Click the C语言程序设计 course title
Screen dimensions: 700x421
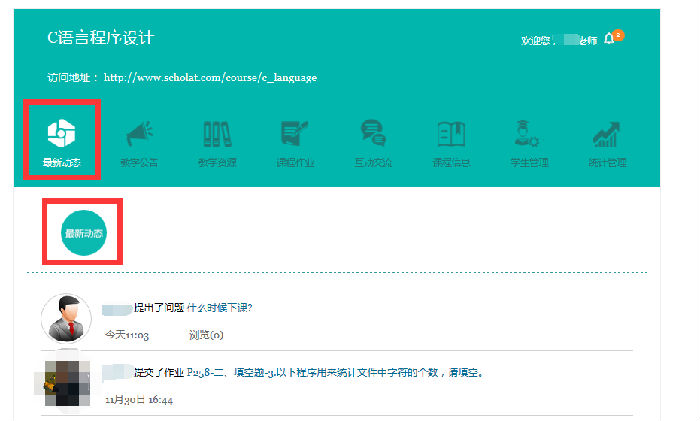101,38
